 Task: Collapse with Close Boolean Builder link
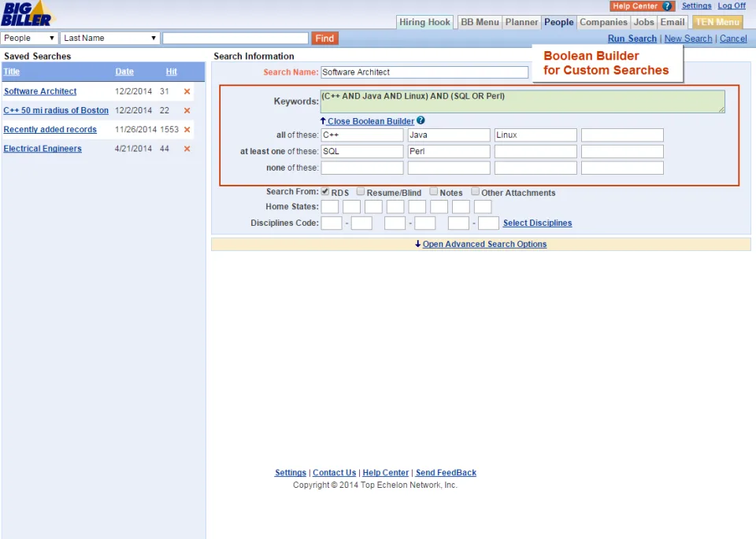click(x=370, y=121)
